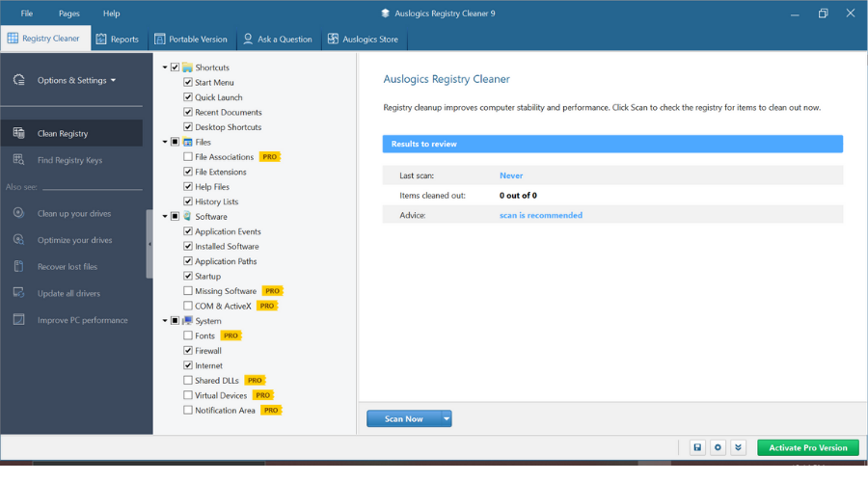The image size is (868, 482).
Task: Click the Virtual Devices tree label
Action: click(221, 395)
